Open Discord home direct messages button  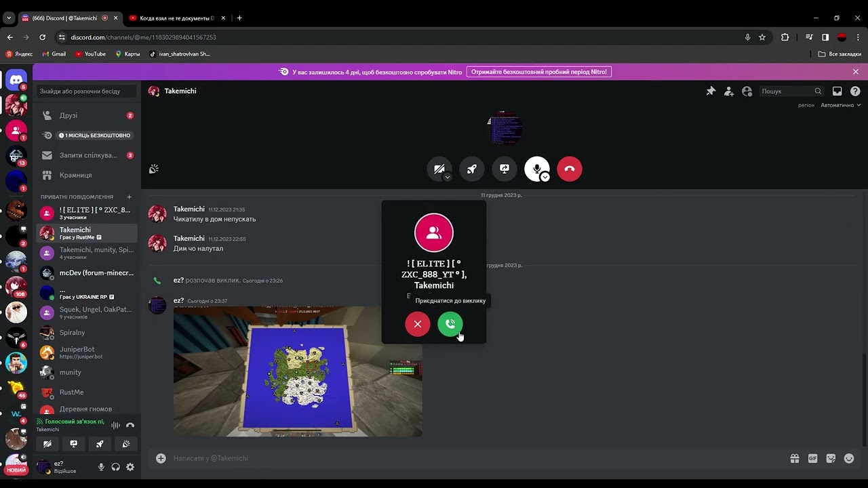click(x=16, y=80)
